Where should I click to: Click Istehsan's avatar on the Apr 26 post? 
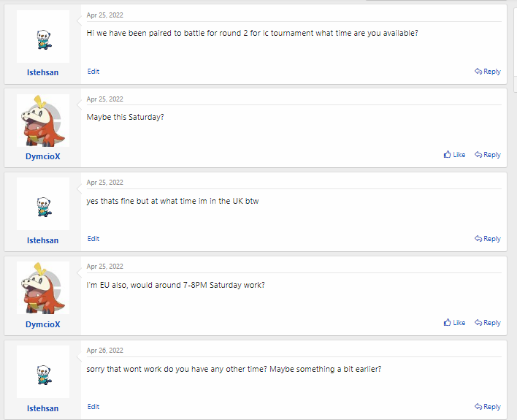(43, 372)
